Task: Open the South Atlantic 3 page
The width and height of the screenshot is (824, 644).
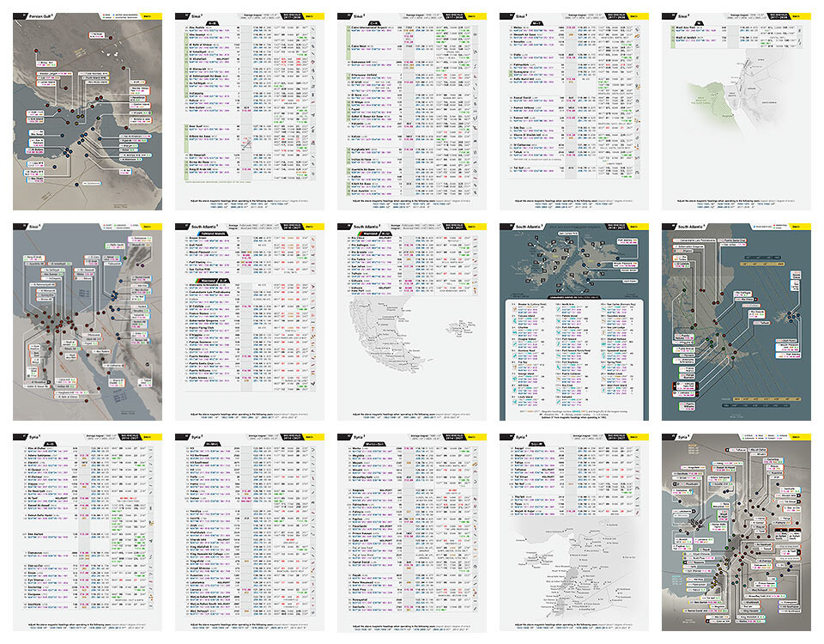Action: coord(574,322)
